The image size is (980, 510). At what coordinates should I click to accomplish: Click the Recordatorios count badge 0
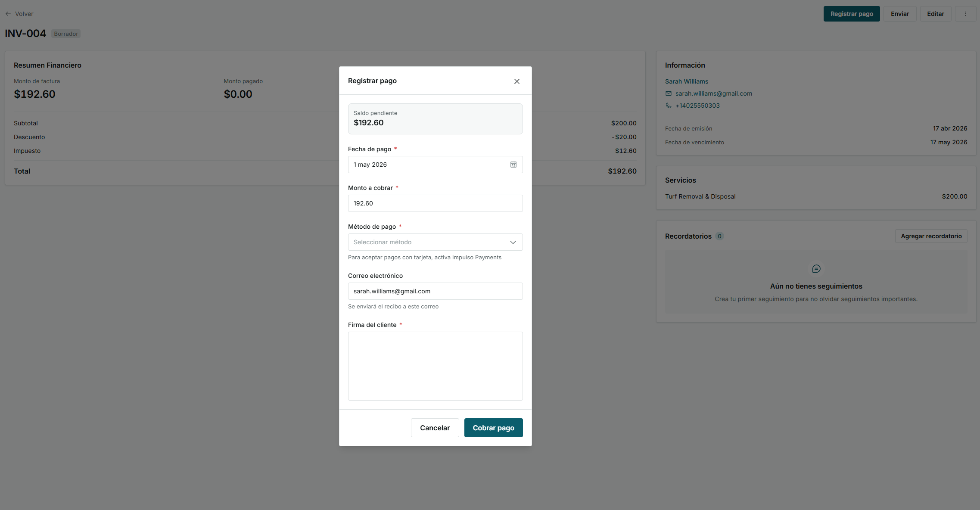pyautogui.click(x=719, y=236)
